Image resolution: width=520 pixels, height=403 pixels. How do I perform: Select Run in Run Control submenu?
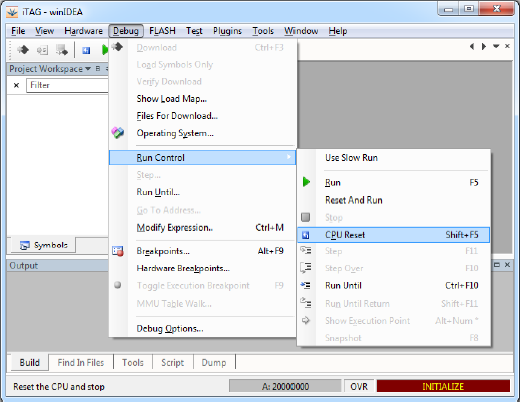click(x=394, y=182)
